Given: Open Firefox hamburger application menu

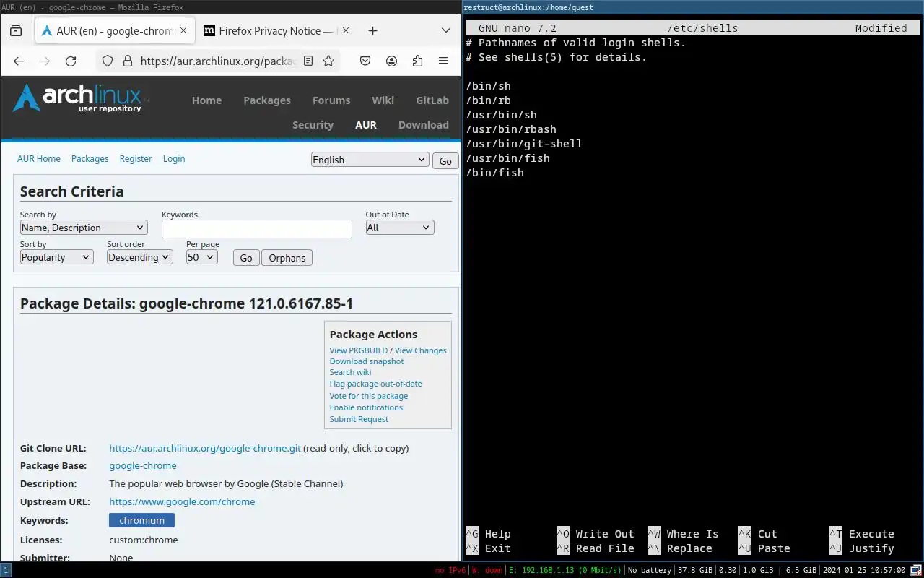Looking at the screenshot, I should click(443, 61).
